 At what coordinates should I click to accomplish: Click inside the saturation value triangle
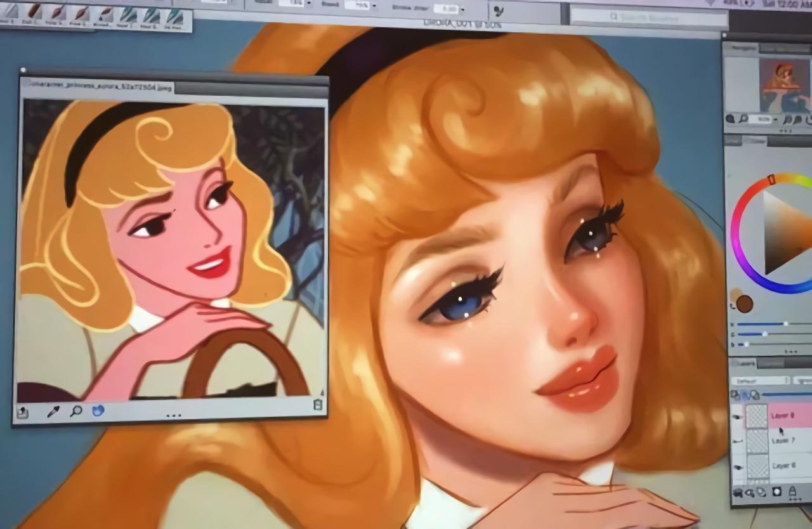[x=785, y=232]
